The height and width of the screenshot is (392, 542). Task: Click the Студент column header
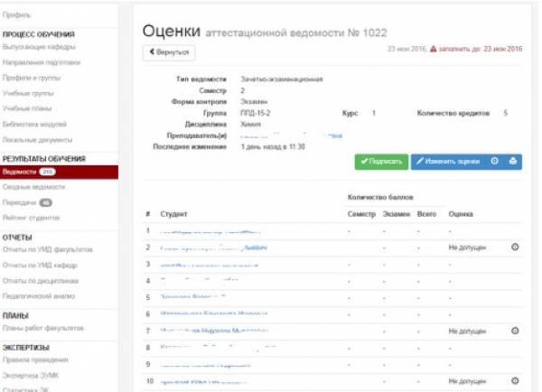coord(173,214)
